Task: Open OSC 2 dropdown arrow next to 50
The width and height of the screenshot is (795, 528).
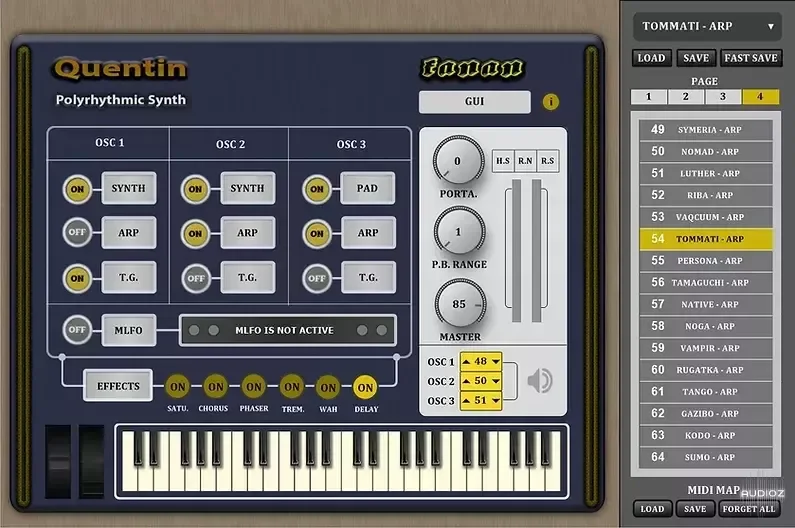Action: click(495, 381)
